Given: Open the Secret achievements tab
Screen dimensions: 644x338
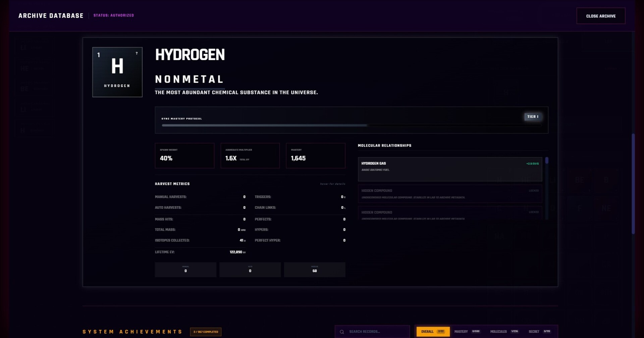Looking at the screenshot, I should 539,331.
